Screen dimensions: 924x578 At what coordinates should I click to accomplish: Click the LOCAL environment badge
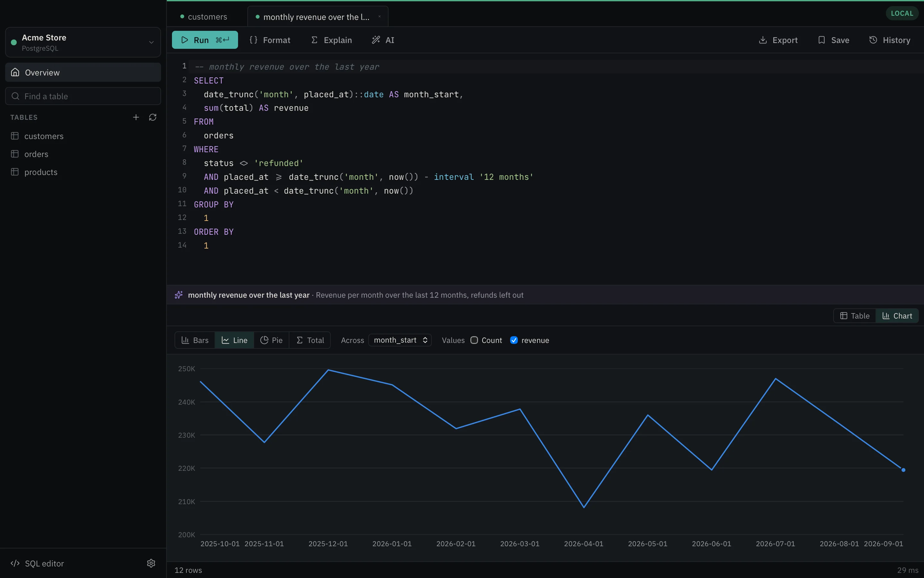(x=902, y=13)
